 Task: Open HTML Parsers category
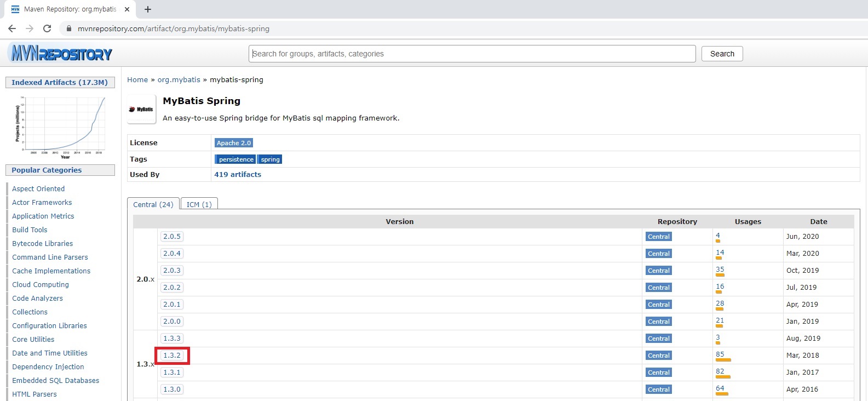click(35, 394)
